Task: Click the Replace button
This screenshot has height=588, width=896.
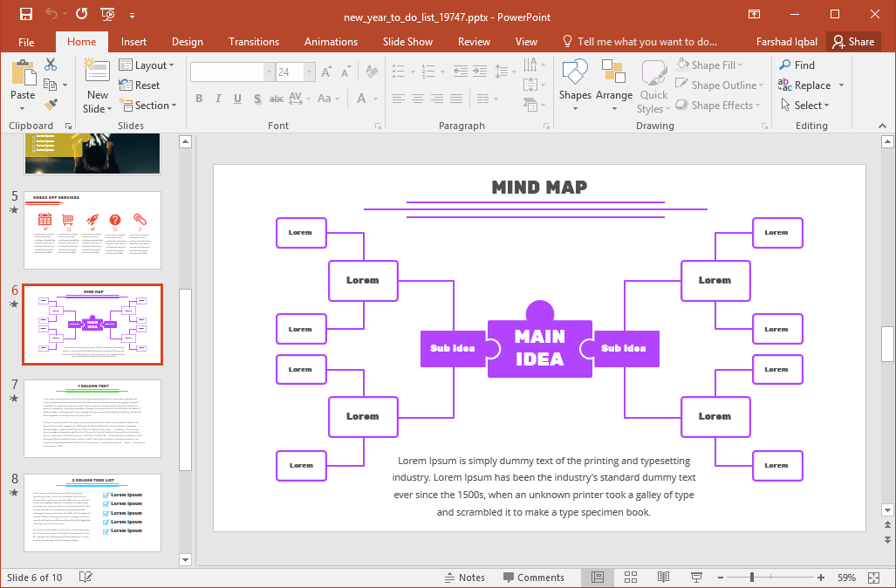Action: [811, 85]
